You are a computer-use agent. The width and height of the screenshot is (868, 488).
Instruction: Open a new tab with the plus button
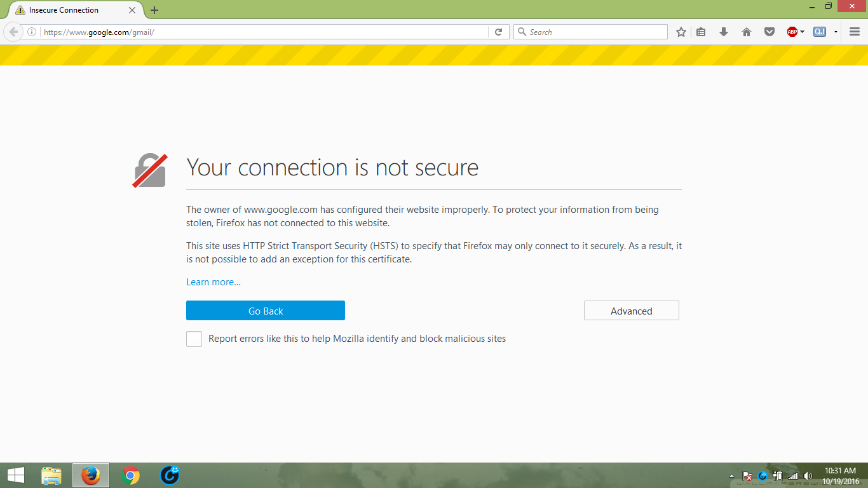pyautogui.click(x=154, y=10)
